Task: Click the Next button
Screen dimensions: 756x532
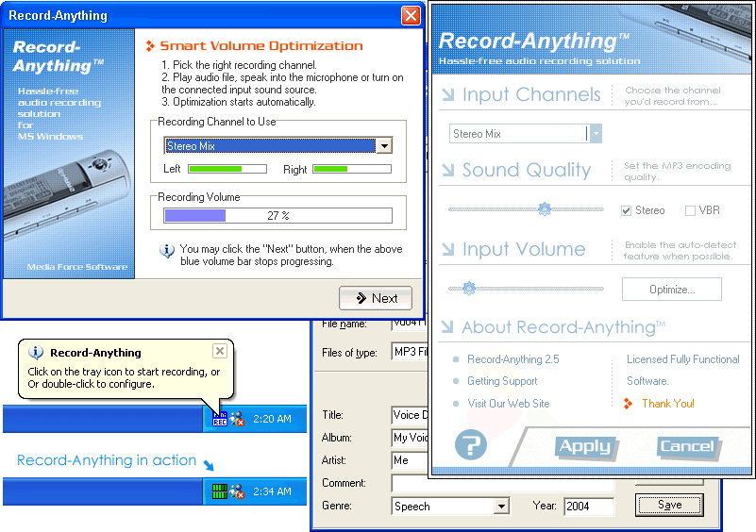Action: click(376, 298)
